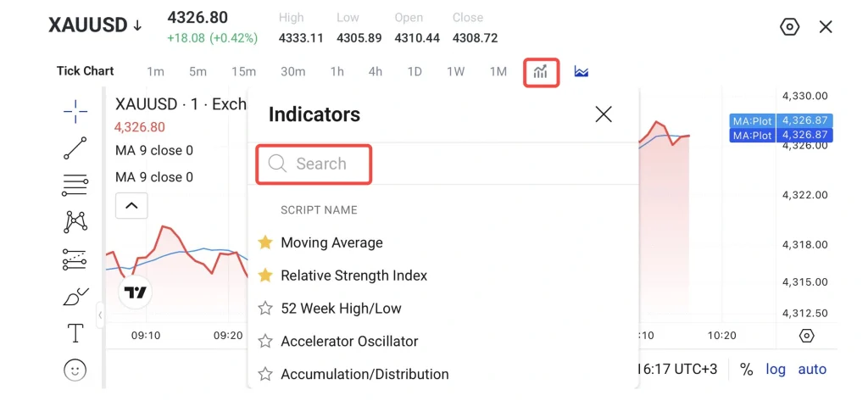Select the trend line drawing tool
868x401 pixels.
(x=75, y=148)
